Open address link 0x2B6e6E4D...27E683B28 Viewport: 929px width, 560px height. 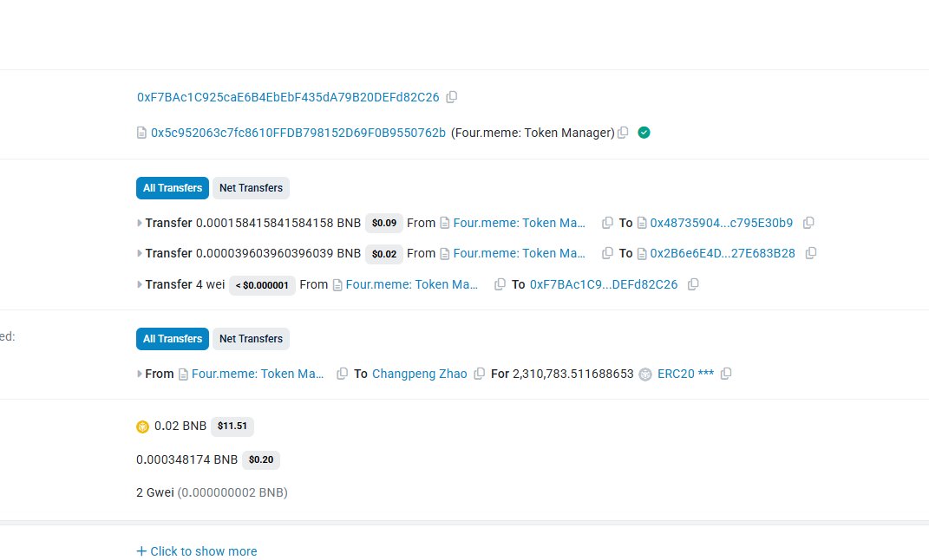pyautogui.click(x=723, y=253)
